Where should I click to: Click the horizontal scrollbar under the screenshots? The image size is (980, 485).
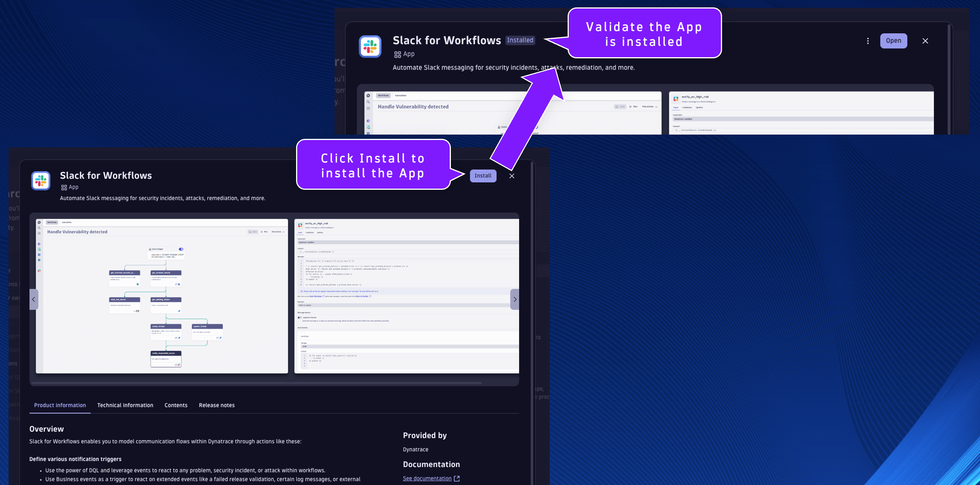(x=257, y=383)
